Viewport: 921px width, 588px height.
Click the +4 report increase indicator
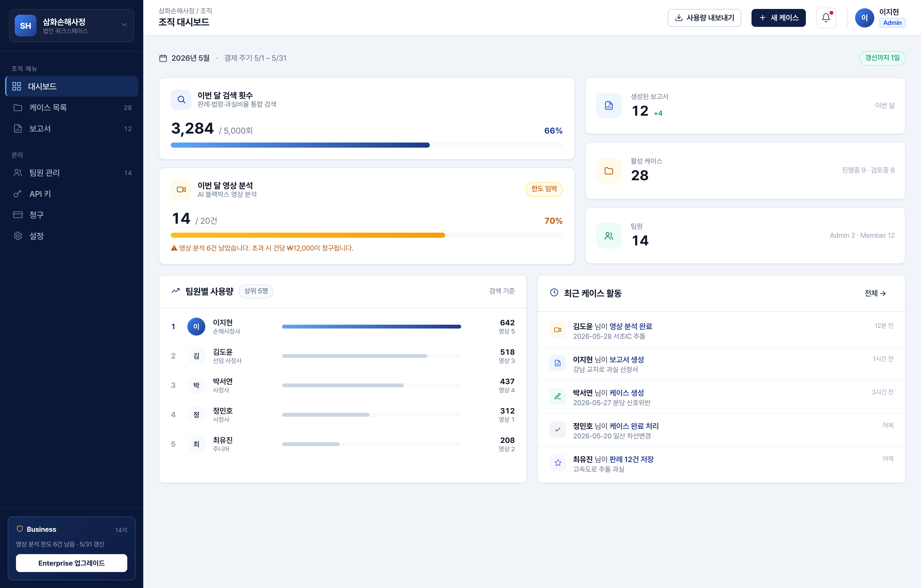coord(658,113)
